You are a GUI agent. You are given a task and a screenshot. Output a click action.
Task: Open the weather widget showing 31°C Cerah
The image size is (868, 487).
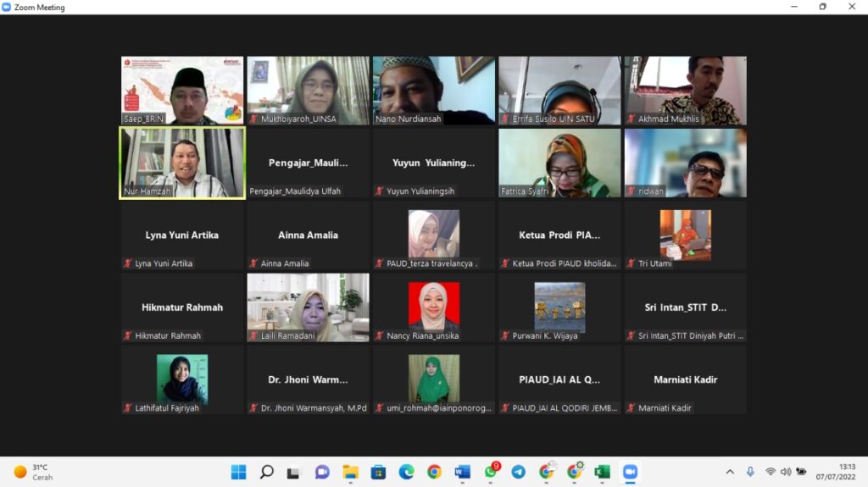point(34,472)
